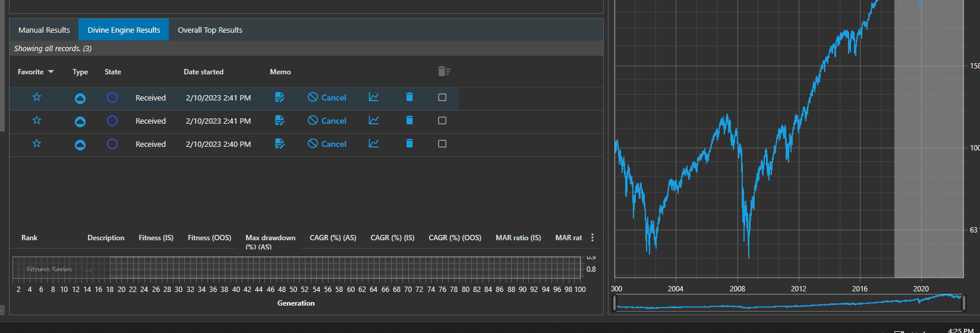Click the Max drawdown (%) (AS) column header

pyautogui.click(x=270, y=241)
